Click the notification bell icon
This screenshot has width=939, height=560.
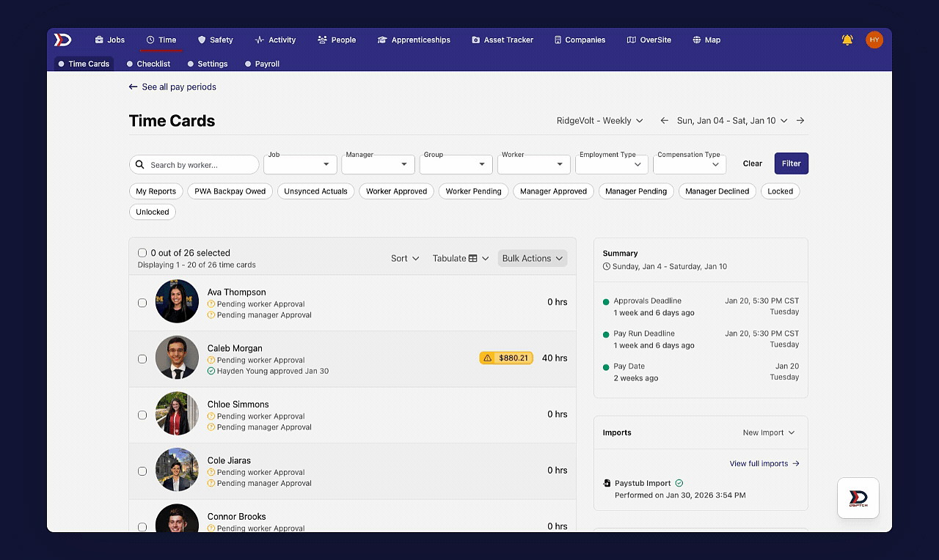847,40
